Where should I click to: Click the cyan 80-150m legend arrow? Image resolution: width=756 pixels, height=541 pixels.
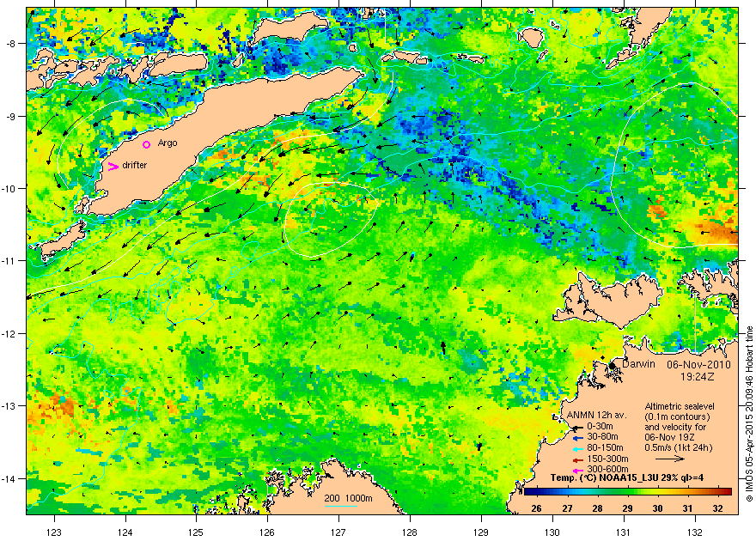click(x=576, y=449)
